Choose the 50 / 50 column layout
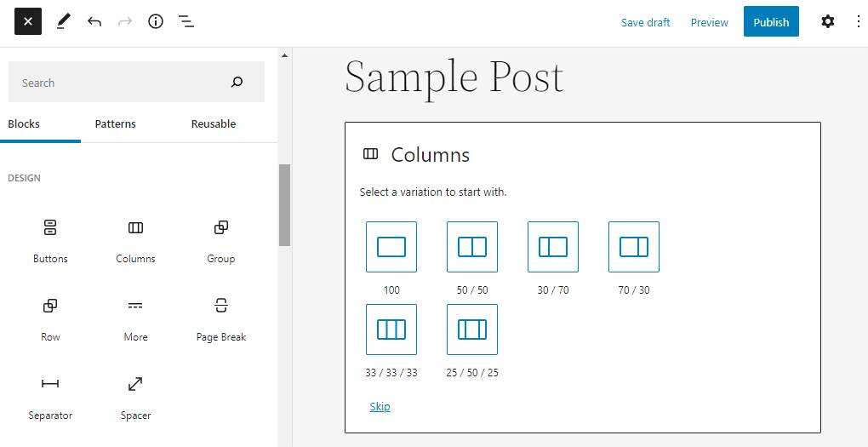 click(x=472, y=247)
